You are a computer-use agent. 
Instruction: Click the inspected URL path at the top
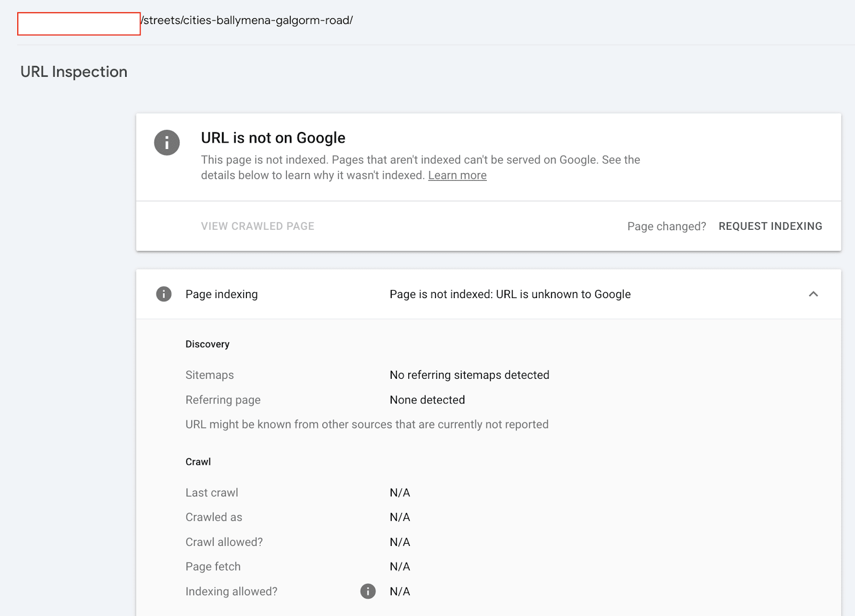[x=247, y=20]
